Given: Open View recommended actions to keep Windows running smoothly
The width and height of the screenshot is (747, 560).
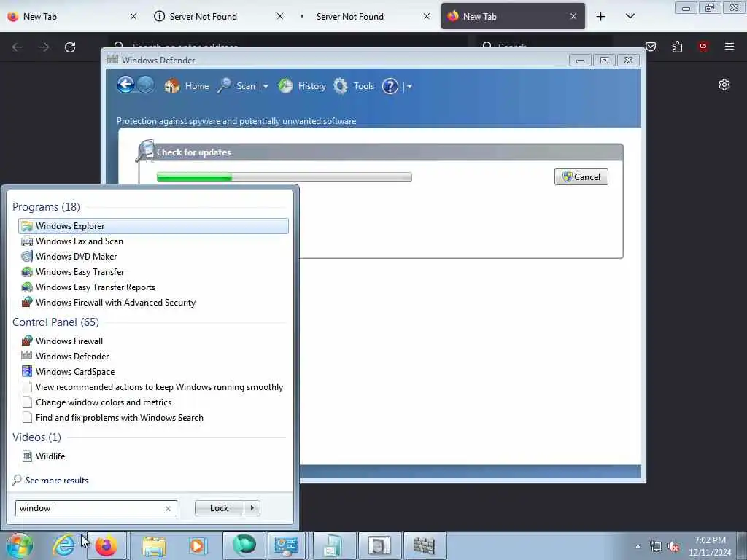Looking at the screenshot, I should [x=153, y=386].
